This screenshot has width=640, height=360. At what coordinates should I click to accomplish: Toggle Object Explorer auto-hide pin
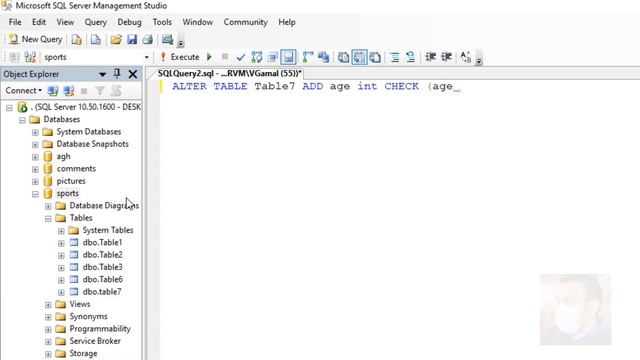[117, 74]
